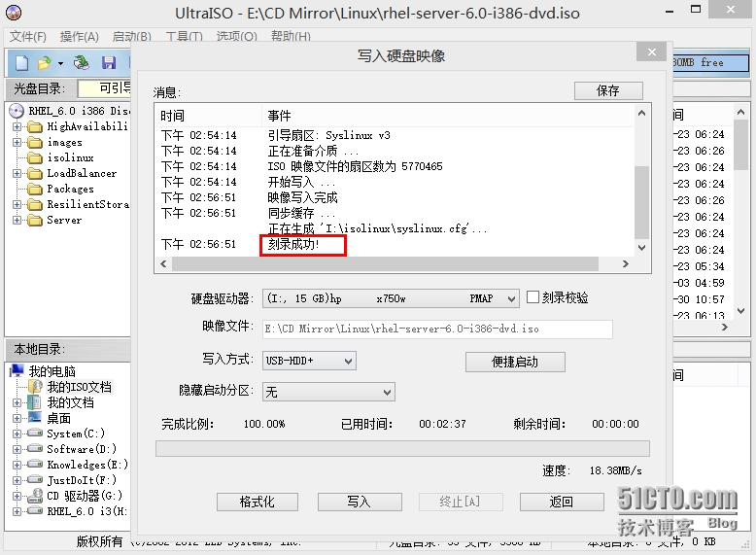Click the UltraISO application icon in title bar
Screen dimensions: 756x555
pos(14,13)
